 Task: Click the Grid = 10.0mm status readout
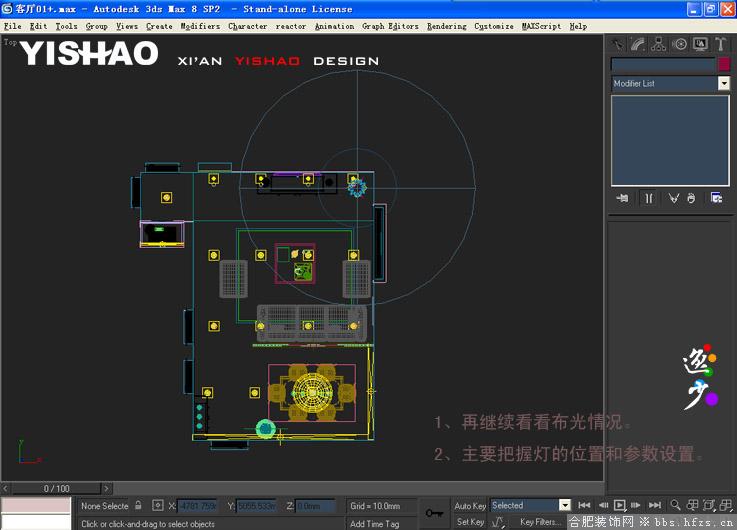(x=375, y=506)
